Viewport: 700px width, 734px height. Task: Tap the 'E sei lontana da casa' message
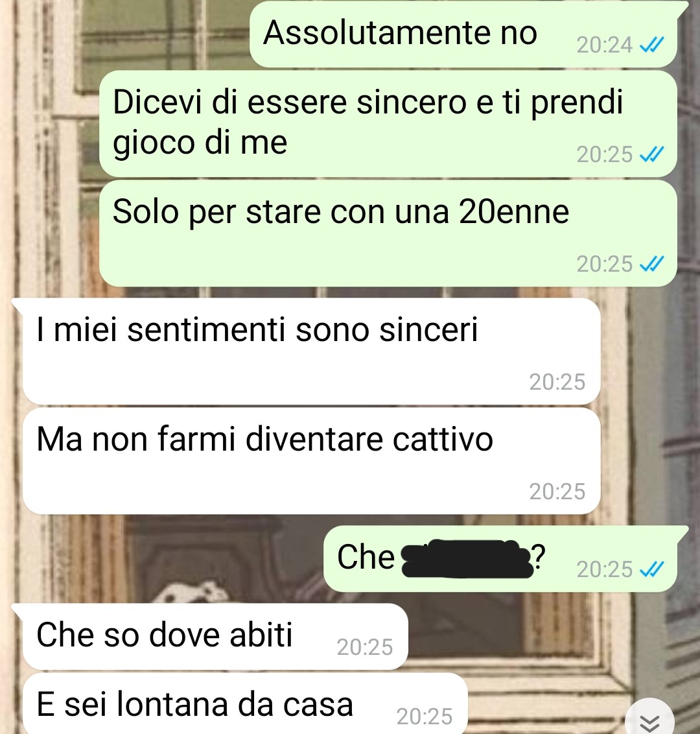pyautogui.click(x=245, y=704)
